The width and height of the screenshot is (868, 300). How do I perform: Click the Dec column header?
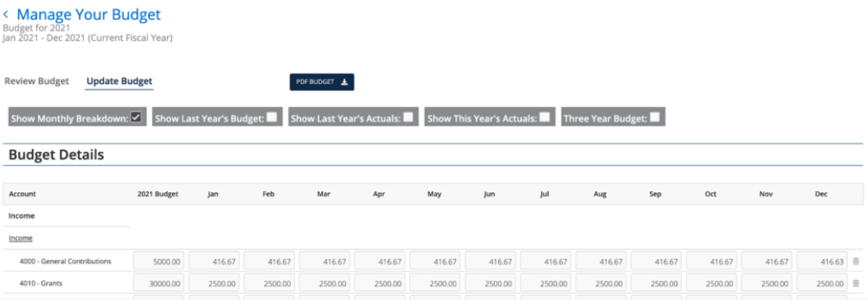pos(821,194)
